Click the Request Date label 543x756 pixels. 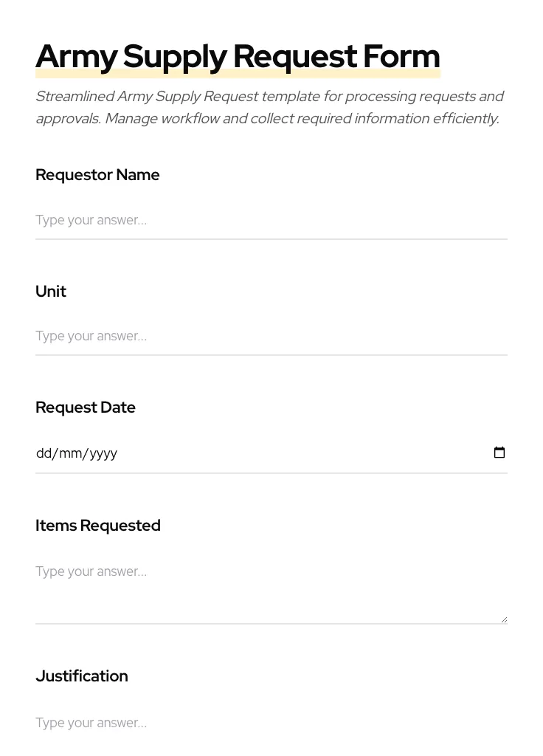point(86,408)
